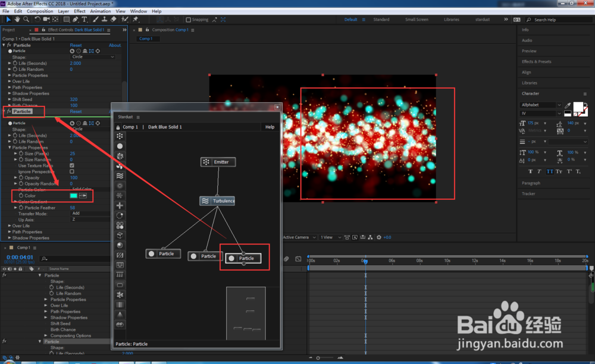Select the Rotation tool
The width and height of the screenshot is (595, 364).
pos(37,20)
